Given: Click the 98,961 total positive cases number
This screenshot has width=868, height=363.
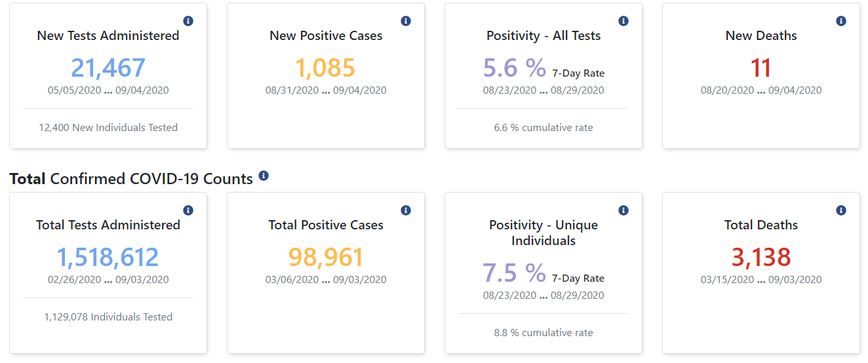Looking at the screenshot, I should pos(326,258).
